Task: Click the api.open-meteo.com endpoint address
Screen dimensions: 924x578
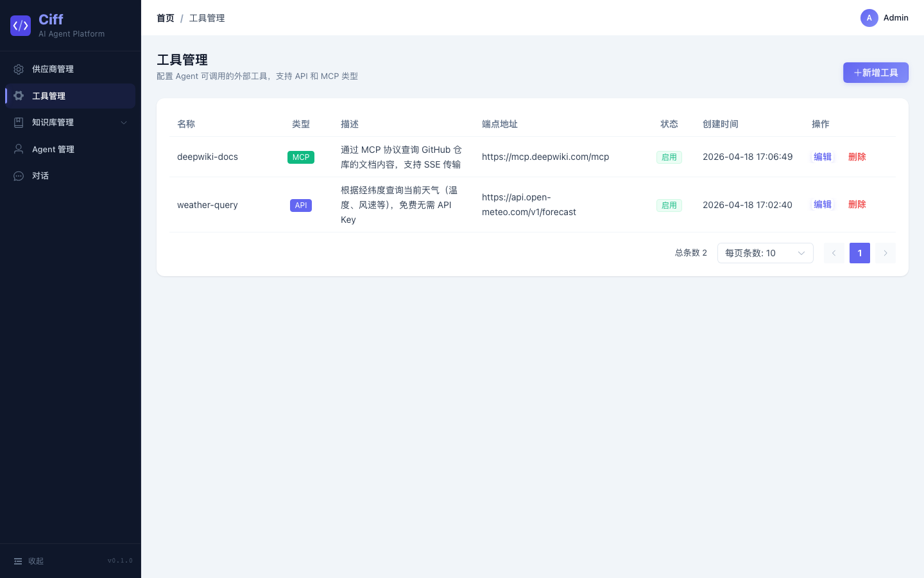Action: [529, 205]
